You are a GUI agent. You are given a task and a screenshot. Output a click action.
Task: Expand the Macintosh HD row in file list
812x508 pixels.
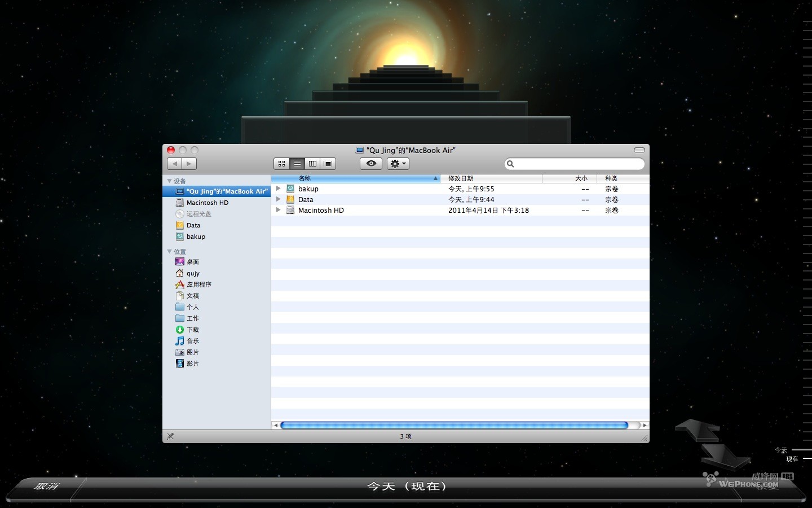[278, 210]
